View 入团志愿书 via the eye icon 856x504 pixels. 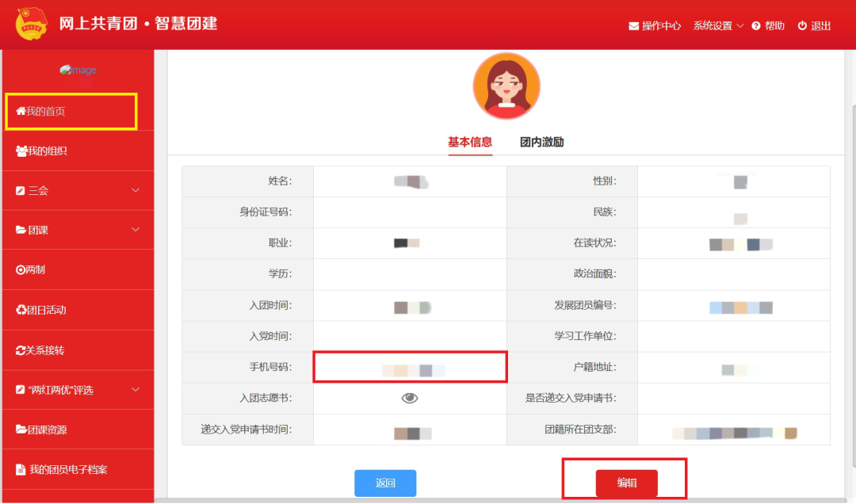click(410, 398)
